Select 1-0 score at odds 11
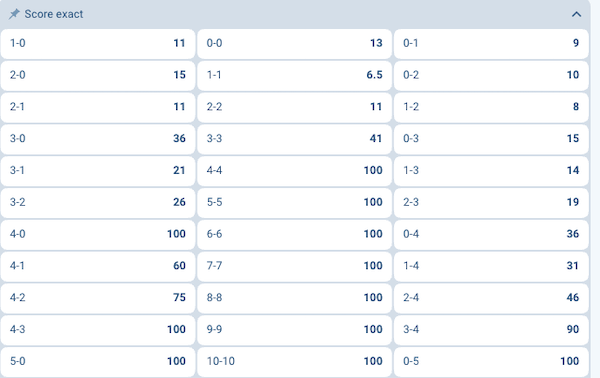The image size is (600, 378). click(98, 43)
